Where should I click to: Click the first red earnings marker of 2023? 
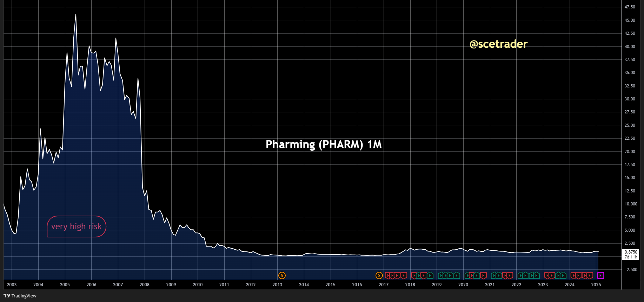pyautogui.click(x=546, y=276)
